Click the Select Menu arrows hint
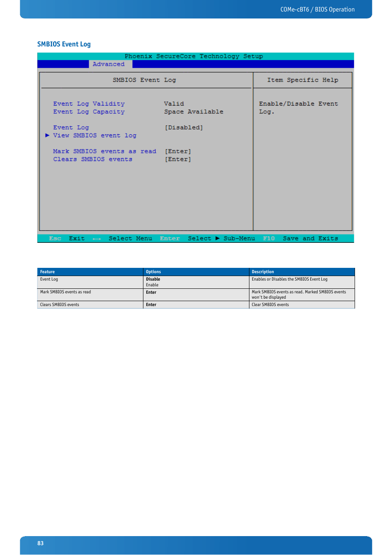The image size is (392, 555). (x=122, y=239)
